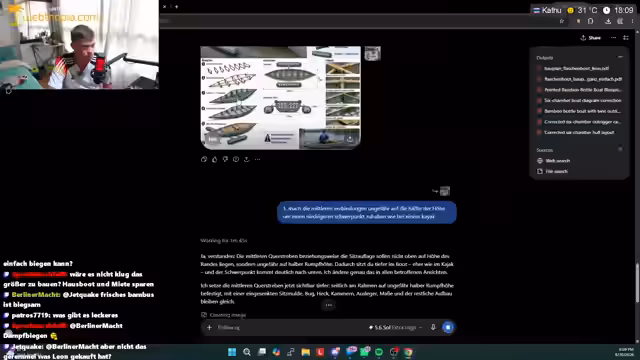Viewport: 640px width, 360px height.
Task: Open the model selector dropdown in the prompt bar
Action: (x=395, y=327)
